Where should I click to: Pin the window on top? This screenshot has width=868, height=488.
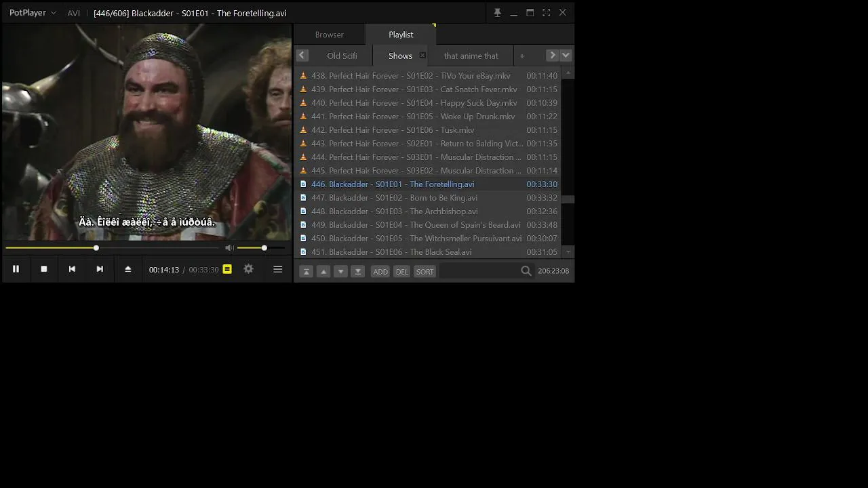coord(497,13)
